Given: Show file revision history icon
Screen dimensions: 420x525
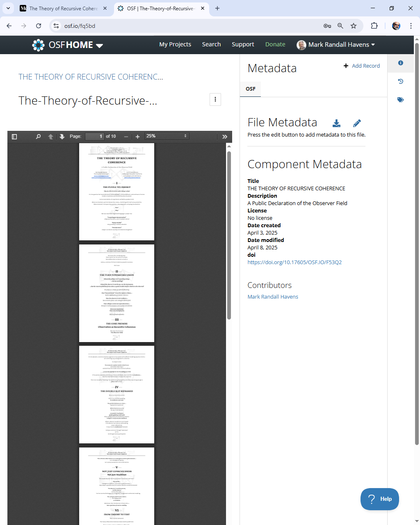Looking at the screenshot, I should [x=401, y=81].
